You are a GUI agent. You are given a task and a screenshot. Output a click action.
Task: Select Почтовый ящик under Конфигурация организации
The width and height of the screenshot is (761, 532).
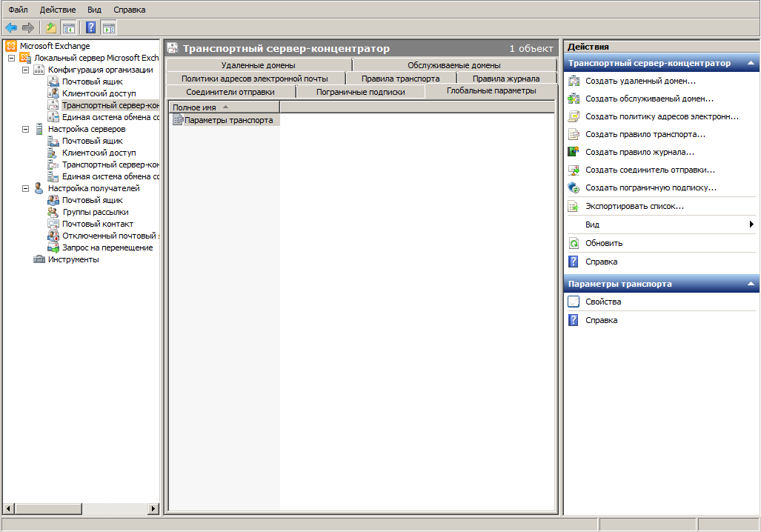[x=92, y=82]
